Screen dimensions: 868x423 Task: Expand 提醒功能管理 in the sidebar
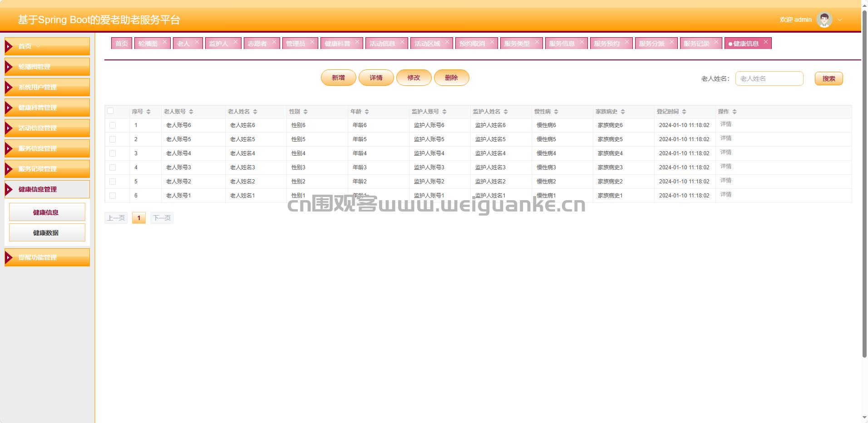coord(47,257)
